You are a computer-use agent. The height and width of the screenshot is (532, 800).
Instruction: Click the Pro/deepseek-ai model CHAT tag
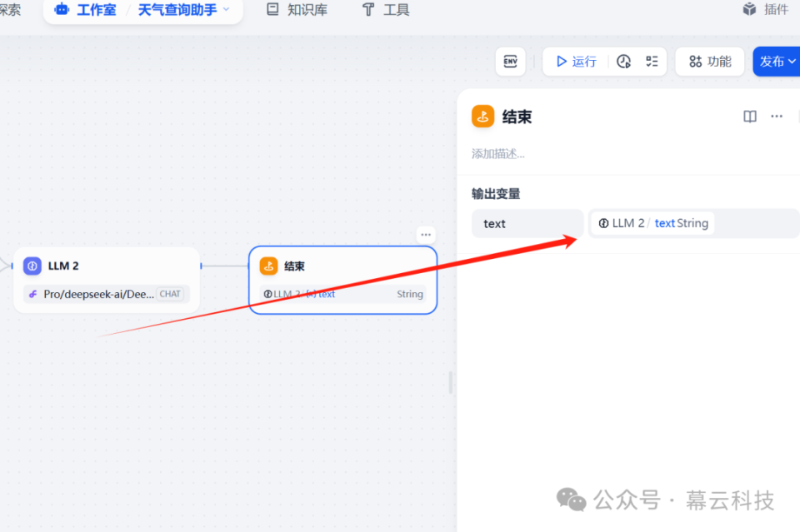pyautogui.click(x=169, y=294)
